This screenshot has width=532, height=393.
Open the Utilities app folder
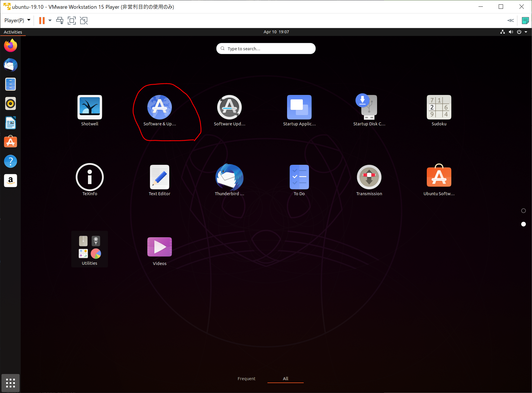click(x=89, y=249)
